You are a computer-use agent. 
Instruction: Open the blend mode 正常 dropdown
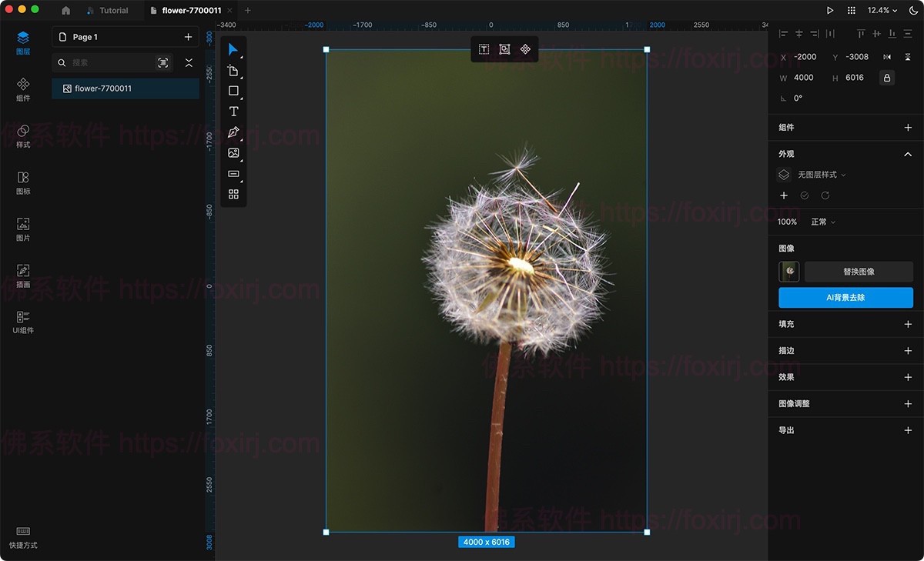coord(822,222)
